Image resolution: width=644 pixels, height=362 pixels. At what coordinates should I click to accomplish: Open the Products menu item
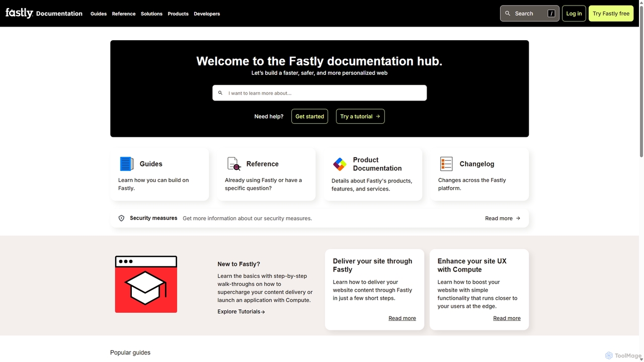[178, 14]
